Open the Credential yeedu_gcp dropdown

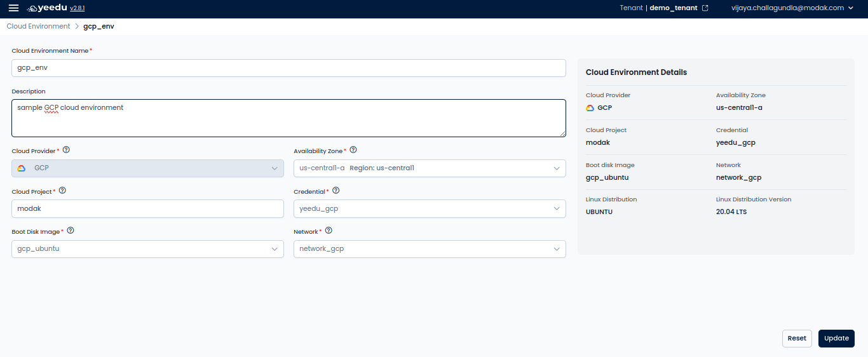(430, 208)
